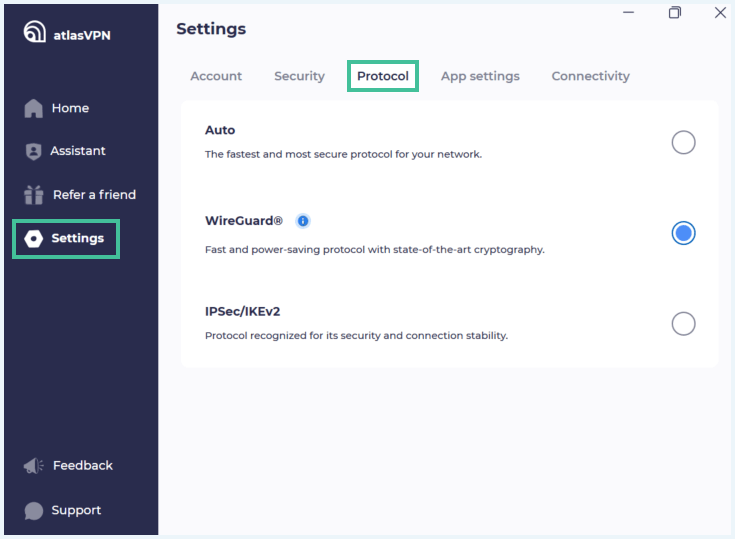Viewport: 735px width, 539px height.
Task: Click the Settings hexagon icon
Action: [33, 239]
